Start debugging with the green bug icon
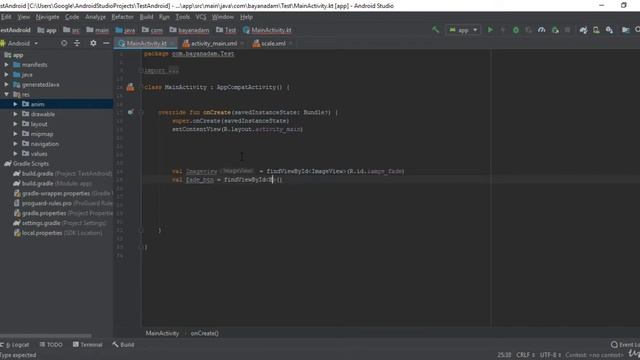This screenshot has width=640, height=360. (x=516, y=30)
